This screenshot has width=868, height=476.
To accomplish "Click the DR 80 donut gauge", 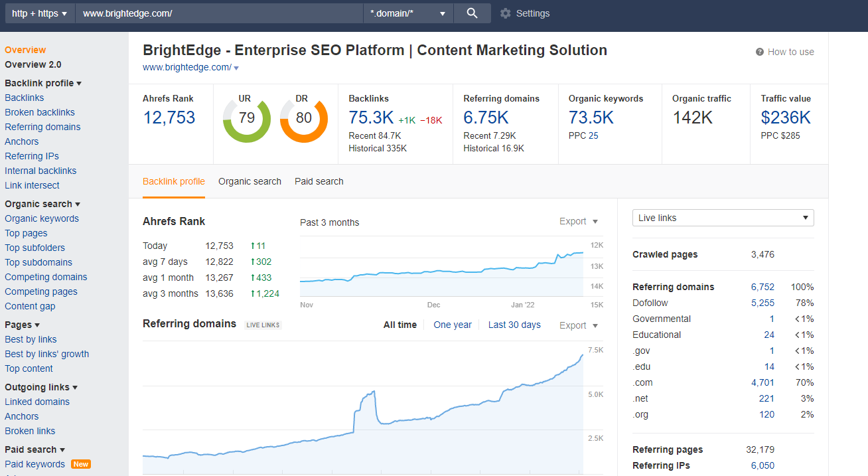I will (x=304, y=119).
